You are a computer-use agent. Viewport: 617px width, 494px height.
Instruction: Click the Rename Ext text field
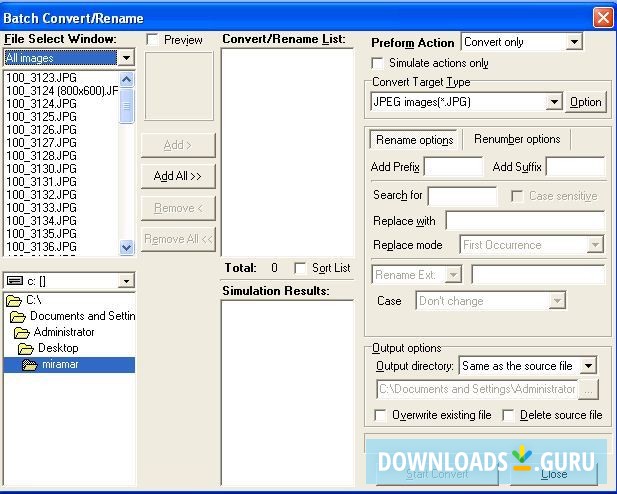(x=538, y=274)
